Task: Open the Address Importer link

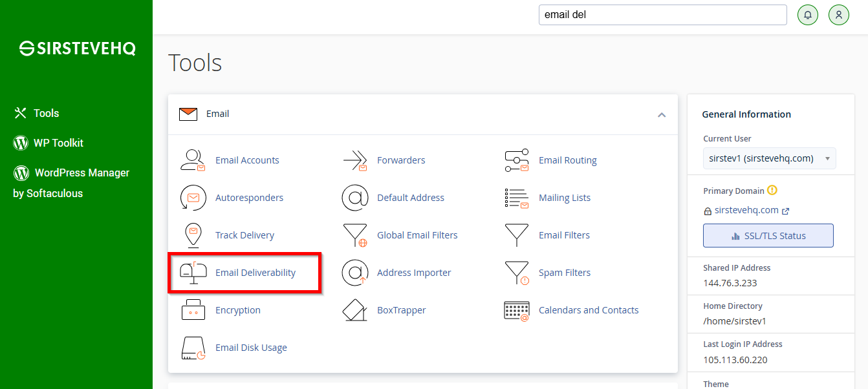Action: click(414, 273)
